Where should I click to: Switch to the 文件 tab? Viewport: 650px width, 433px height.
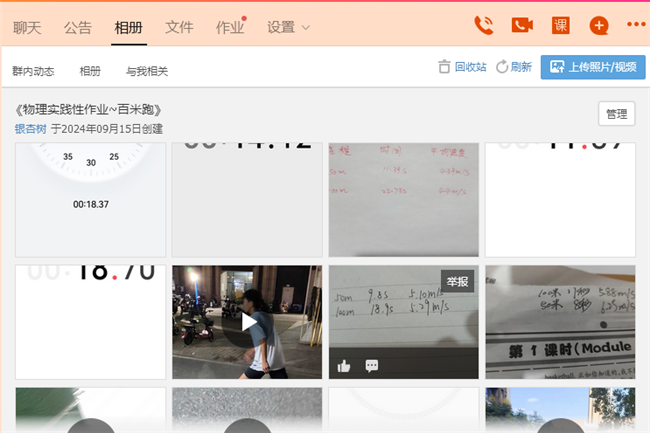(179, 28)
